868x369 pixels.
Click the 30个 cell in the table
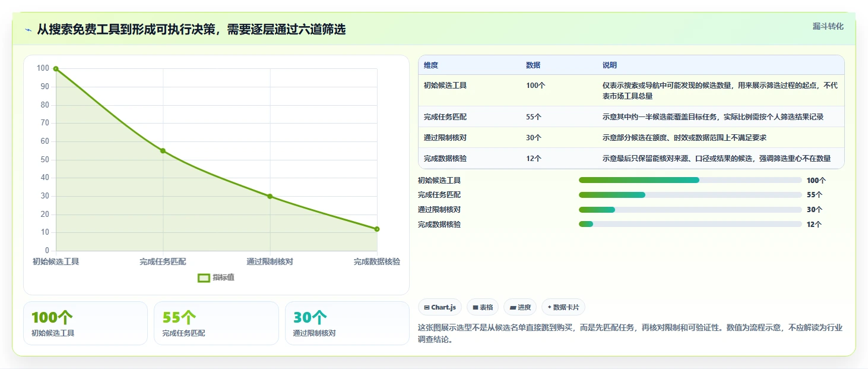coord(534,138)
